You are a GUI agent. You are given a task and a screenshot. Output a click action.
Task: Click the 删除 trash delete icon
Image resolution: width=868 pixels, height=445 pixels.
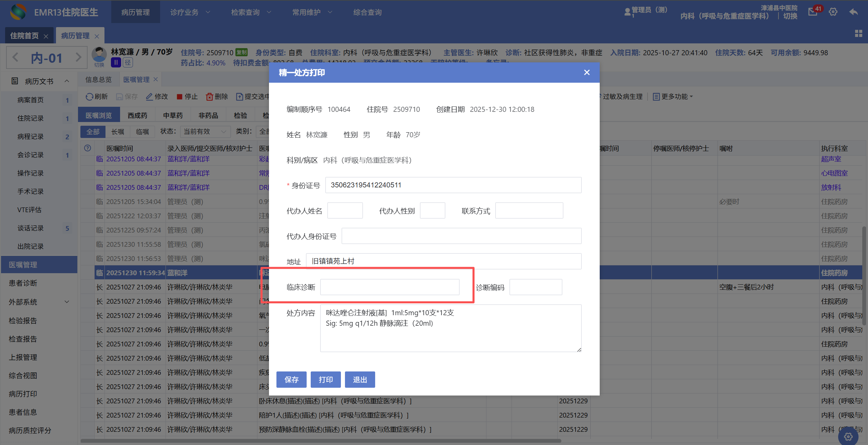[209, 97]
